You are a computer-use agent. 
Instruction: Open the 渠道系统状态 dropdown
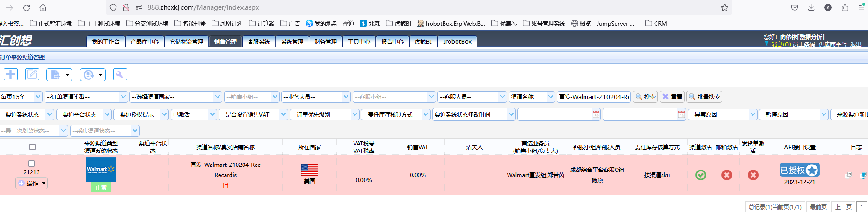[27, 114]
